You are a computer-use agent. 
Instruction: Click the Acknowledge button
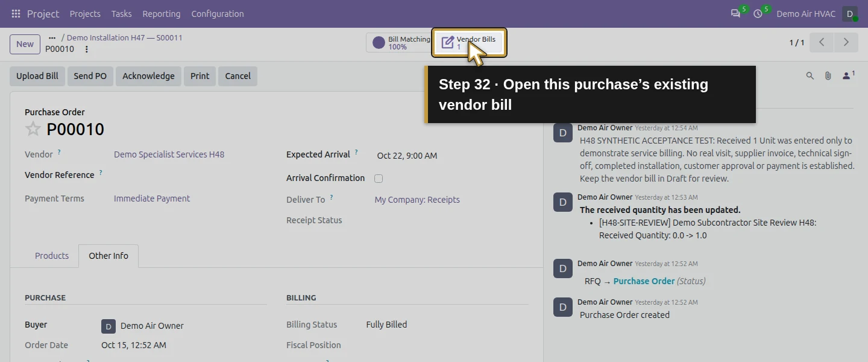[148, 76]
